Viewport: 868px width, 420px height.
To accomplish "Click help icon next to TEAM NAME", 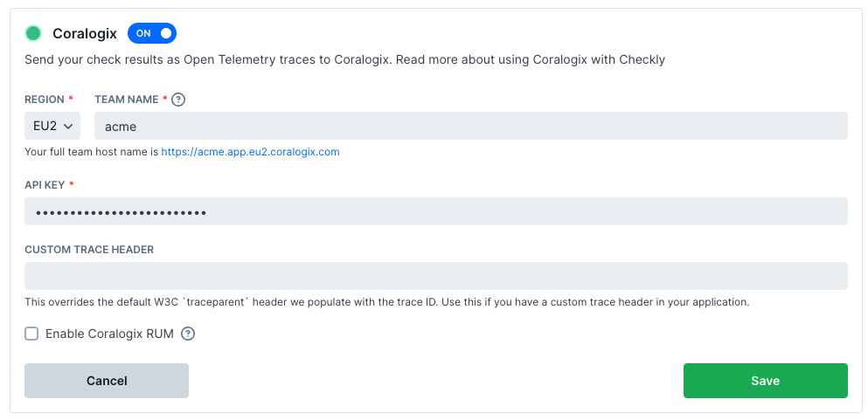I will tap(178, 100).
